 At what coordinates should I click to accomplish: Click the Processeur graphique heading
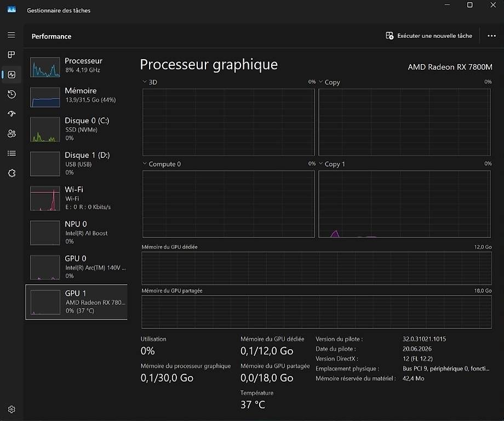[x=209, y=65]
